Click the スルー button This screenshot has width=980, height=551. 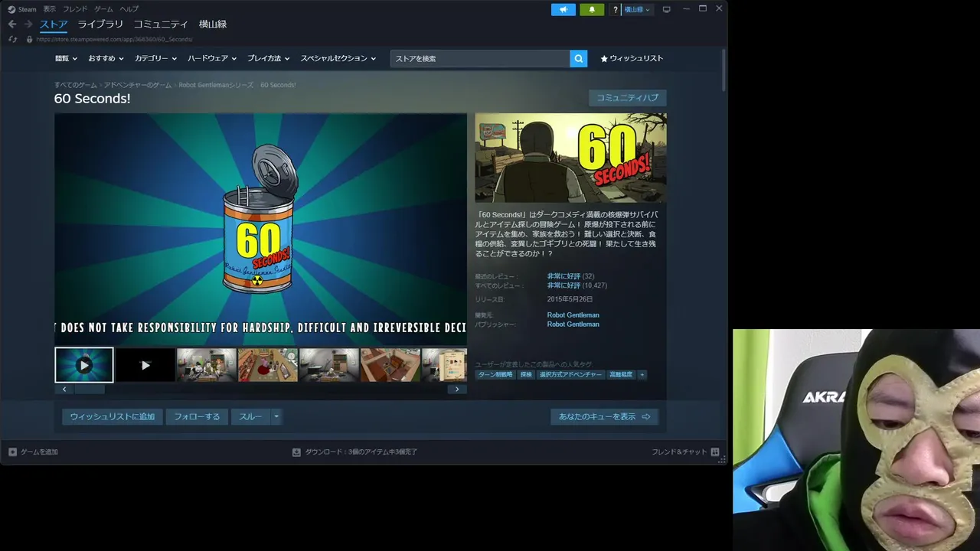(250, 417)
